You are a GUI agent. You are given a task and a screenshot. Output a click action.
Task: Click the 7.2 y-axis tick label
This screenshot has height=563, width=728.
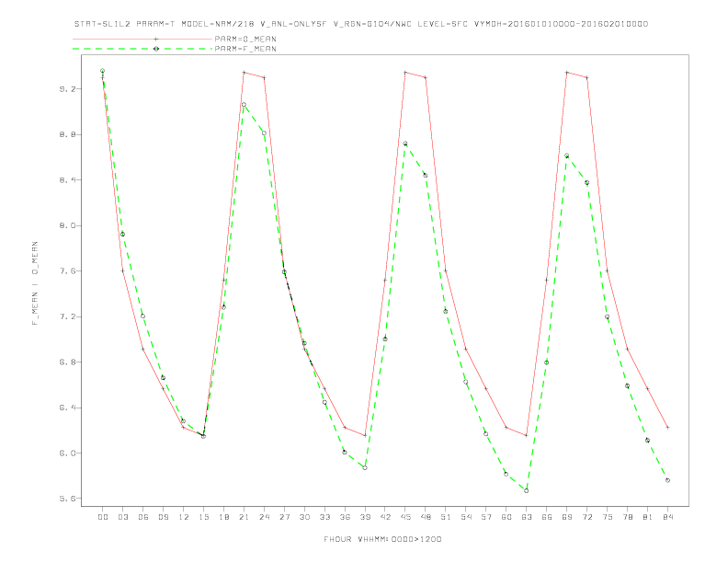pos(67,316)
